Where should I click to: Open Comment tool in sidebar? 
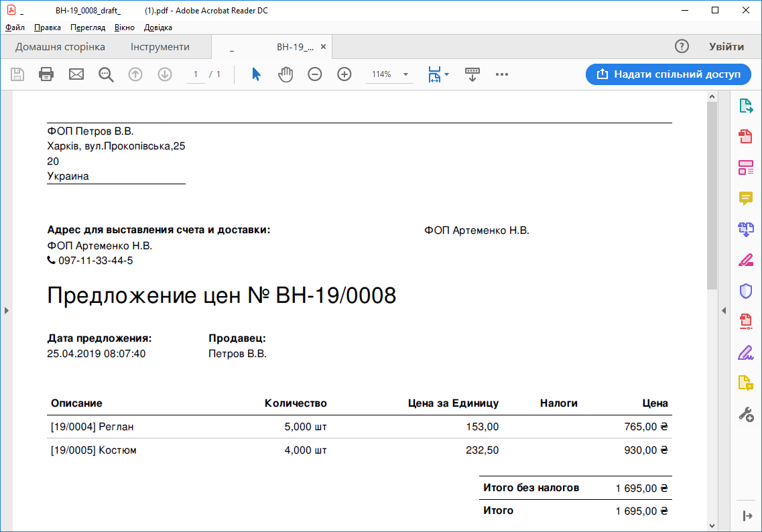tap(746, 198)
